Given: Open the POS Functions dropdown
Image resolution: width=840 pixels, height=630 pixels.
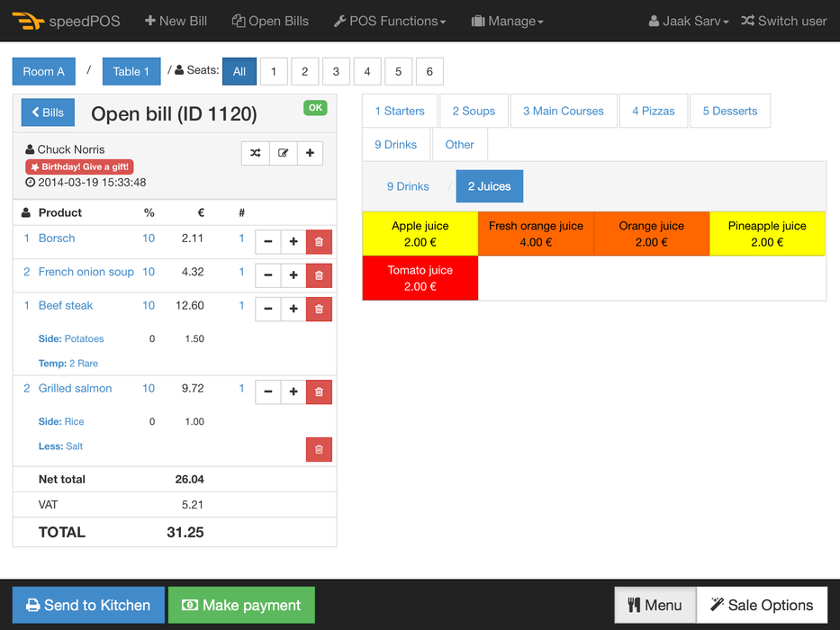Looking at the screenshot, I should point(390,21).
